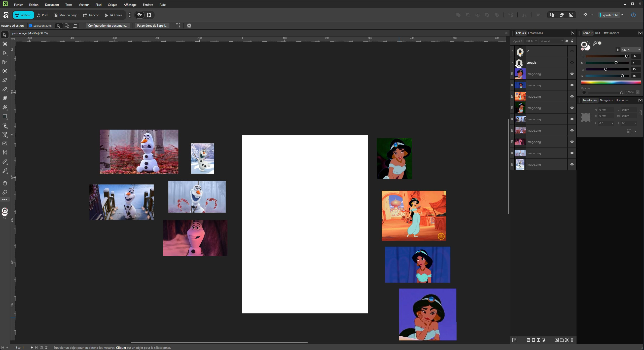644x350 pixels.
Task: Switch to the Navigateur tab
Action: tap(606, 100)
